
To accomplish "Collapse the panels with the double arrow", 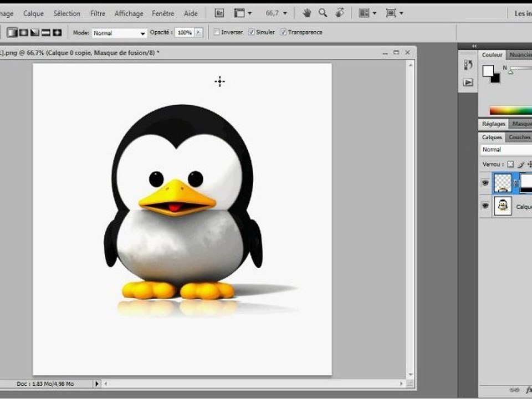I will [x=474, y=46].
